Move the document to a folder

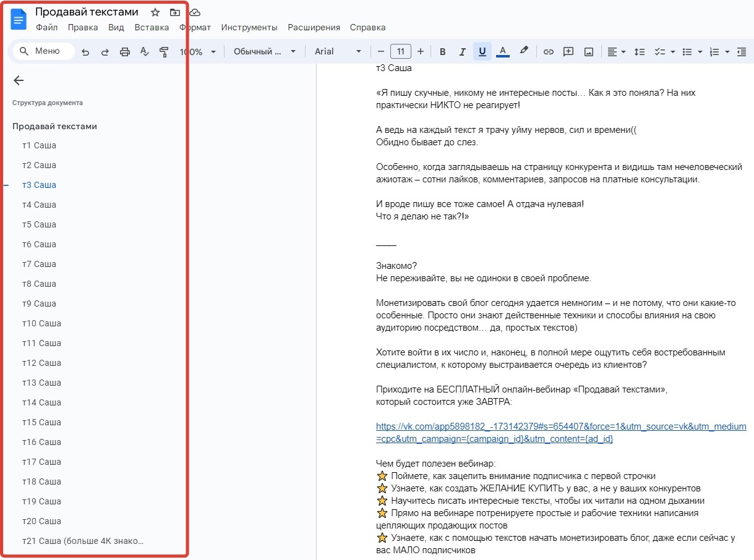pyautogui.click(x=175, y=12)
